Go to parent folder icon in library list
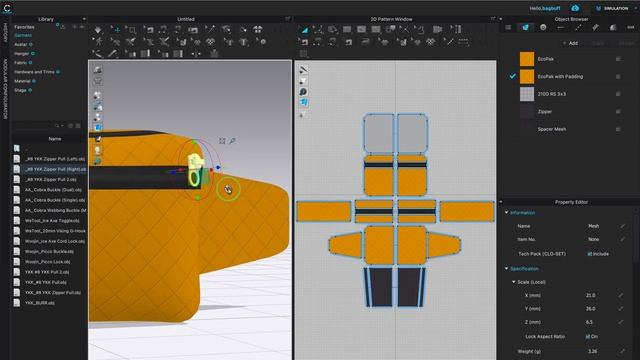640x360 pixels. [17, 148]
